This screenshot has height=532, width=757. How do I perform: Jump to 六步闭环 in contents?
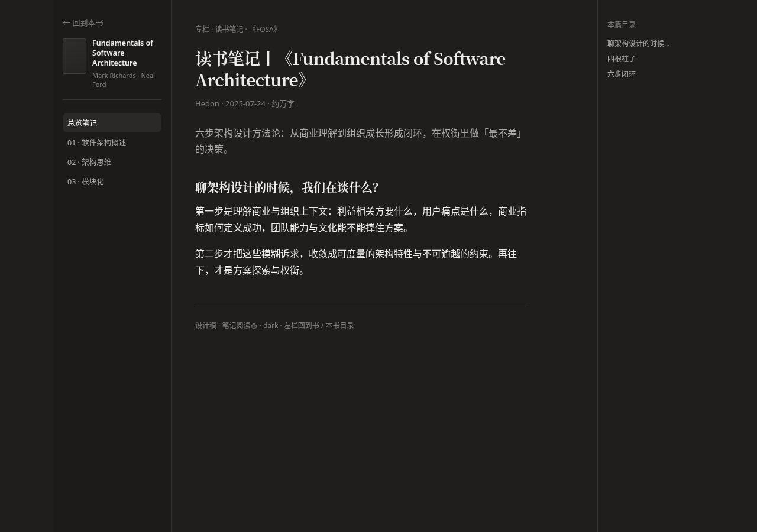[622, 74]
